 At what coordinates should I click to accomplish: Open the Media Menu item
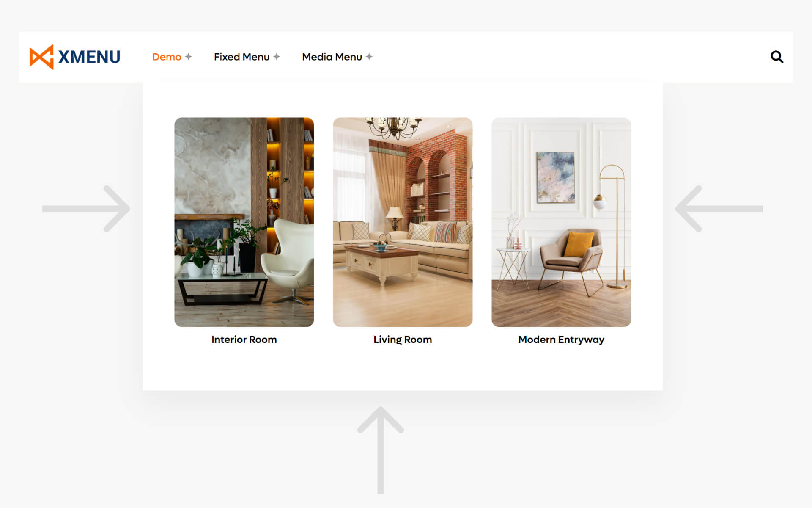point(332,57)
